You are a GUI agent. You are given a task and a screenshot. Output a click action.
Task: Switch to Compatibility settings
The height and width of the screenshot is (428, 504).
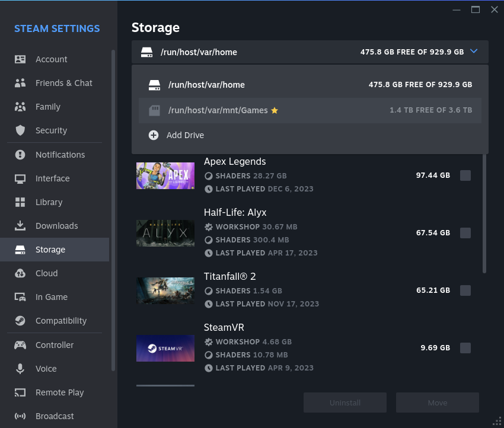coord(60,321)
